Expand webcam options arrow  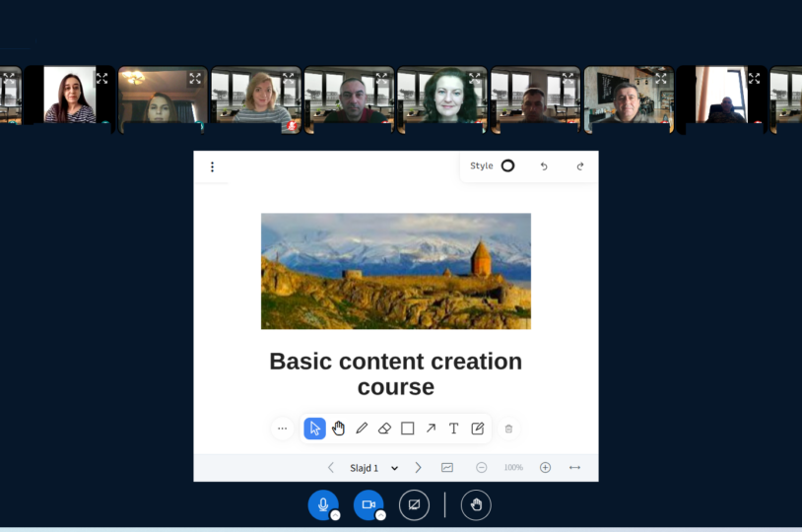(x=380, y=515)
